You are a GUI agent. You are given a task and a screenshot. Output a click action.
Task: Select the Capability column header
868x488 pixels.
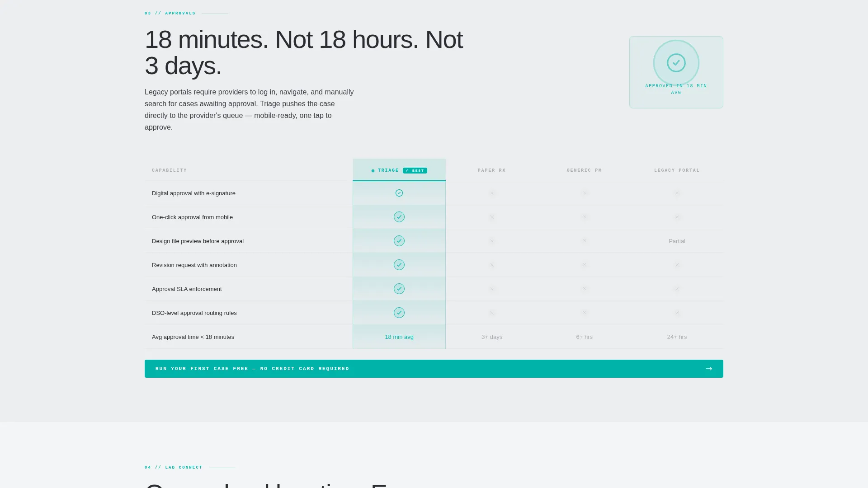(x=170, y=170)
